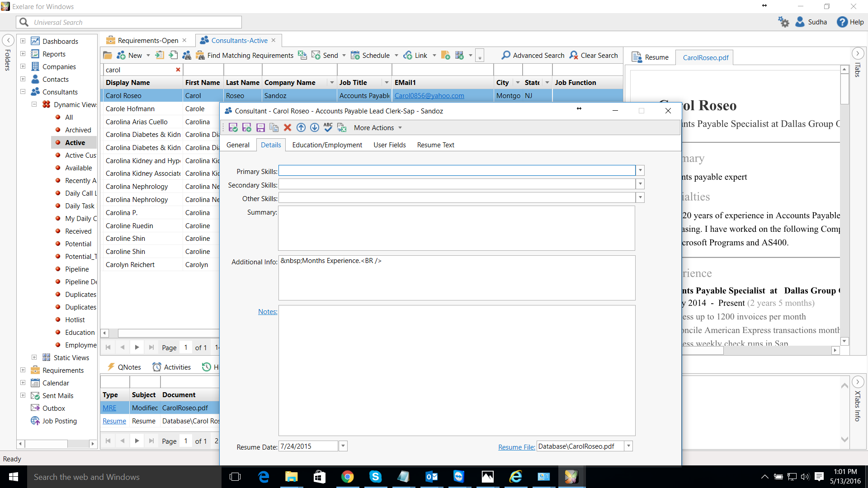
Task: Click the Advanced Search button
Action: (x=533, y=56)
